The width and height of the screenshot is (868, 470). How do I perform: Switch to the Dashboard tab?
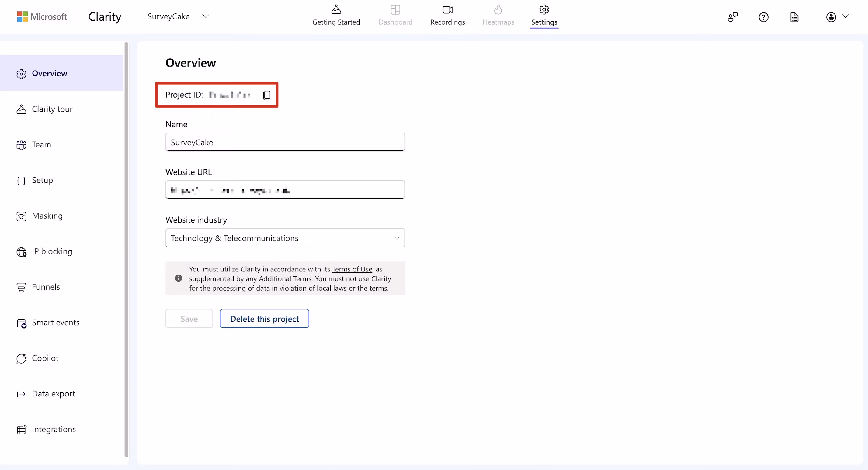tap(395, 16)
